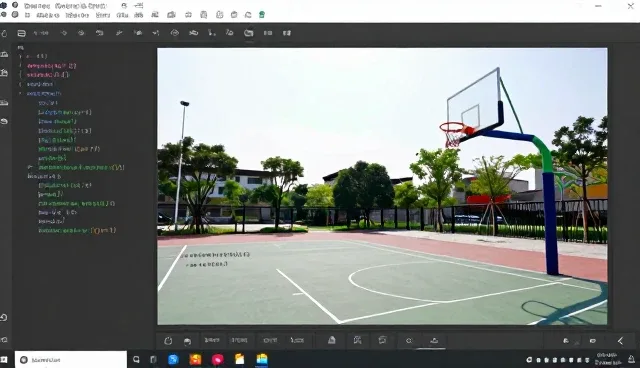The height and width of the screenshot is (368, 640).
Task: Click the back chevron in viewer bottom bar
Action: 620,341
